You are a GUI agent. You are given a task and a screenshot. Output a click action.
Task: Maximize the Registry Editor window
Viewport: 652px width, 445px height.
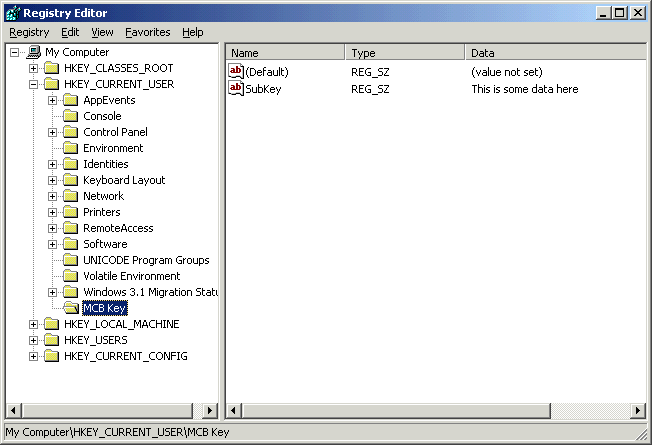[x=620, y=13]
